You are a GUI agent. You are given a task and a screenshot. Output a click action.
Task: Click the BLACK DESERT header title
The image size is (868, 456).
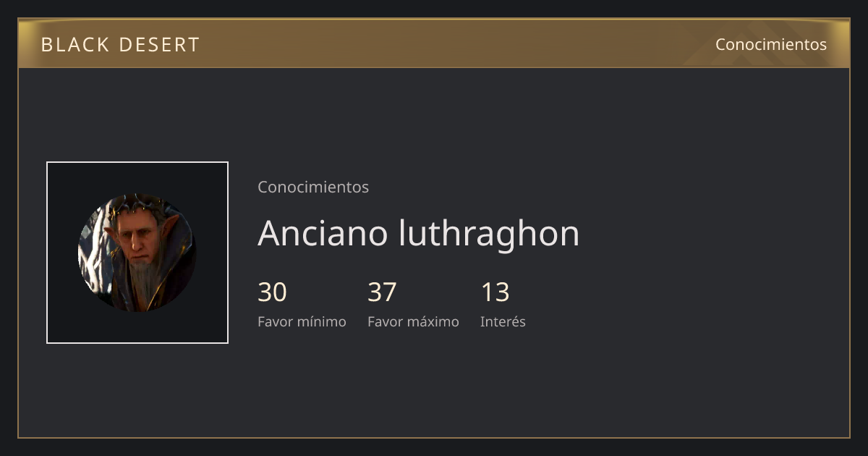120,45
